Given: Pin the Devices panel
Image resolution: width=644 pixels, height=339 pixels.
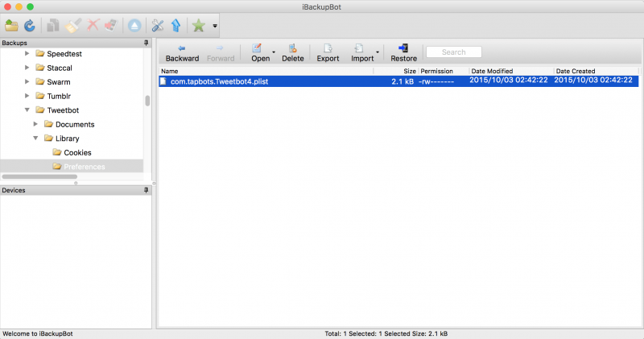Looking at the screenshot, I should point(146,190).
